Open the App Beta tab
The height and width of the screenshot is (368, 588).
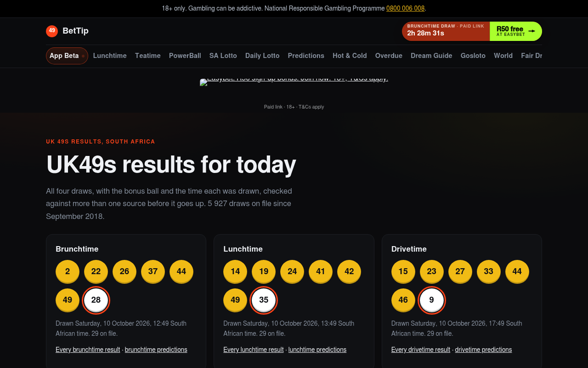click(x=67, y=56)
